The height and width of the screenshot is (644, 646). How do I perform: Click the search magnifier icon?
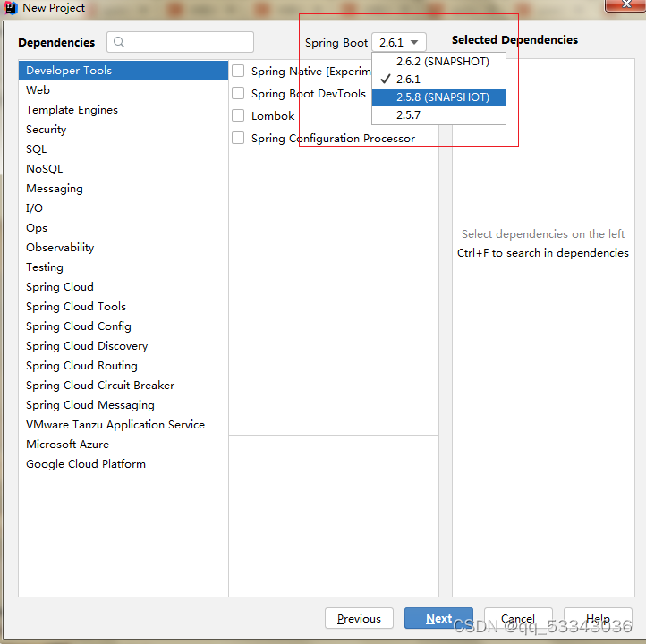click(119, 42)
